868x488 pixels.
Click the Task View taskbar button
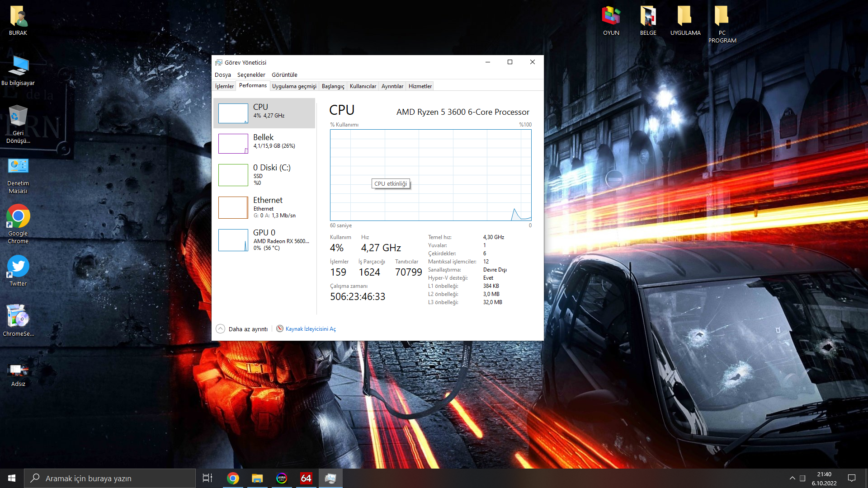pyautogui.click(x=208, y=478)
